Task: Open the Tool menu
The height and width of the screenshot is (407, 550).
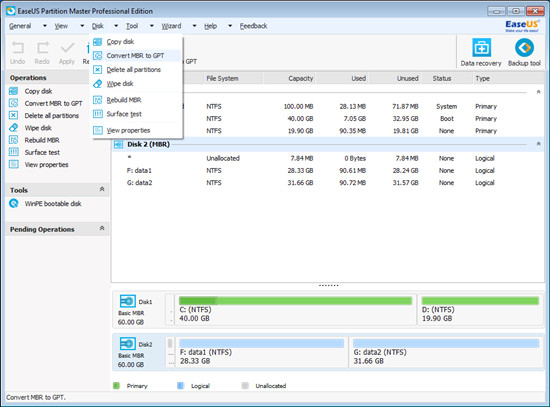Action: coord(132,26)
